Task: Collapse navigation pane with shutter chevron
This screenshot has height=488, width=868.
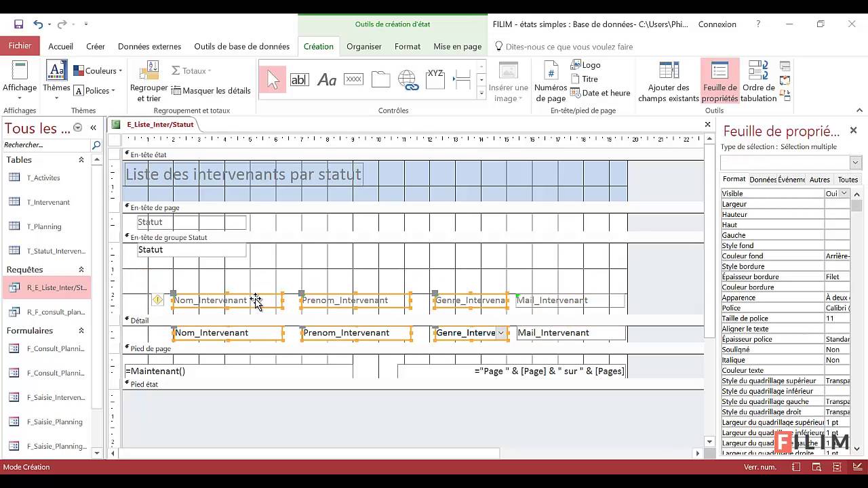Action: coord(93,127)
